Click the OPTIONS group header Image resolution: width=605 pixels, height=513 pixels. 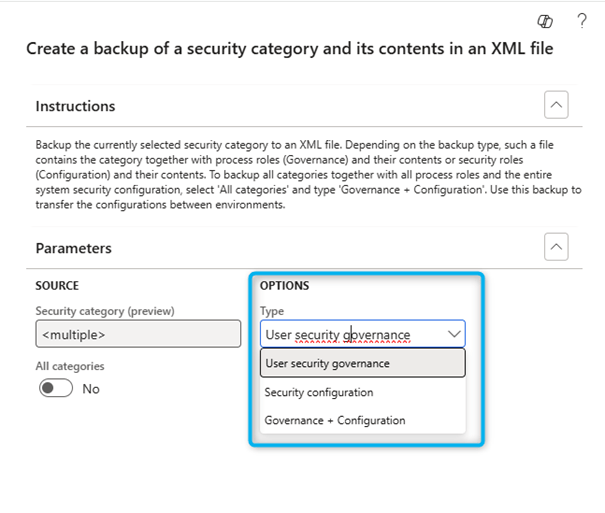coord(284,286)
